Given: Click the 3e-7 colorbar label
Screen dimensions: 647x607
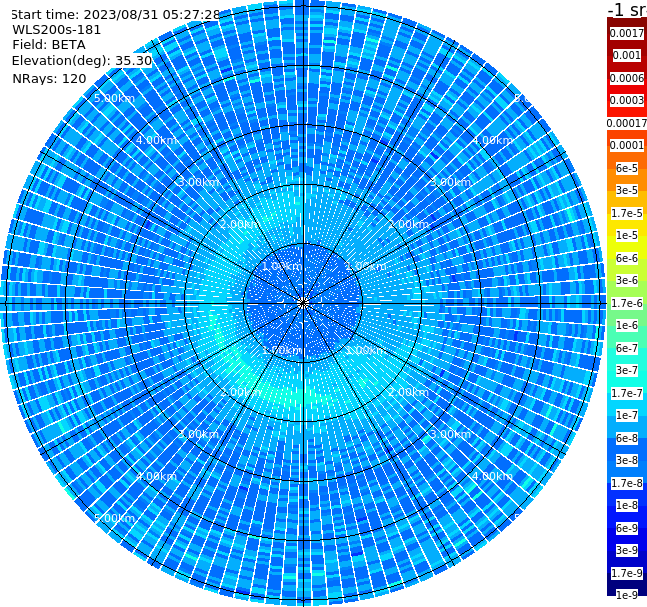Looking at the screenshot, I should tap(627, 370).
